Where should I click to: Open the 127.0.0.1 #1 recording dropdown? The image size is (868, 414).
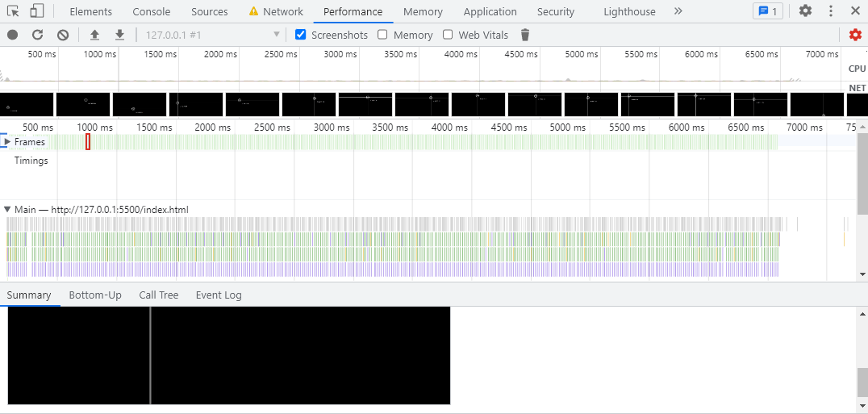(213, 35)
